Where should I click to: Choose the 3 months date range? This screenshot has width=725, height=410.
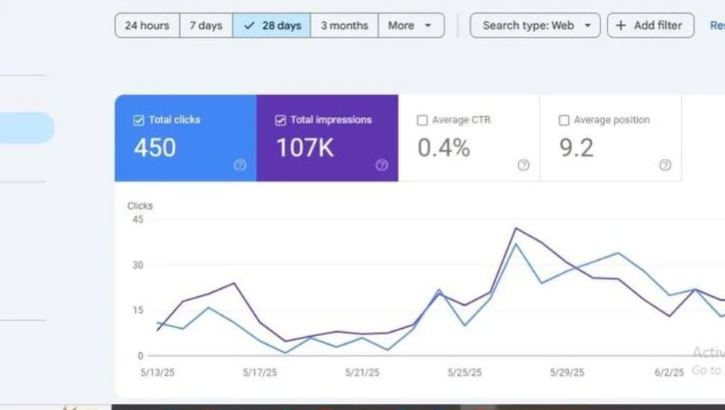click(x=344, y=26)
